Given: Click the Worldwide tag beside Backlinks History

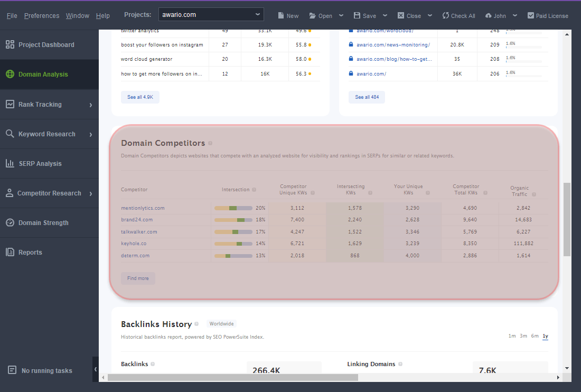Looking at the screenshot, I should point(222,324).
